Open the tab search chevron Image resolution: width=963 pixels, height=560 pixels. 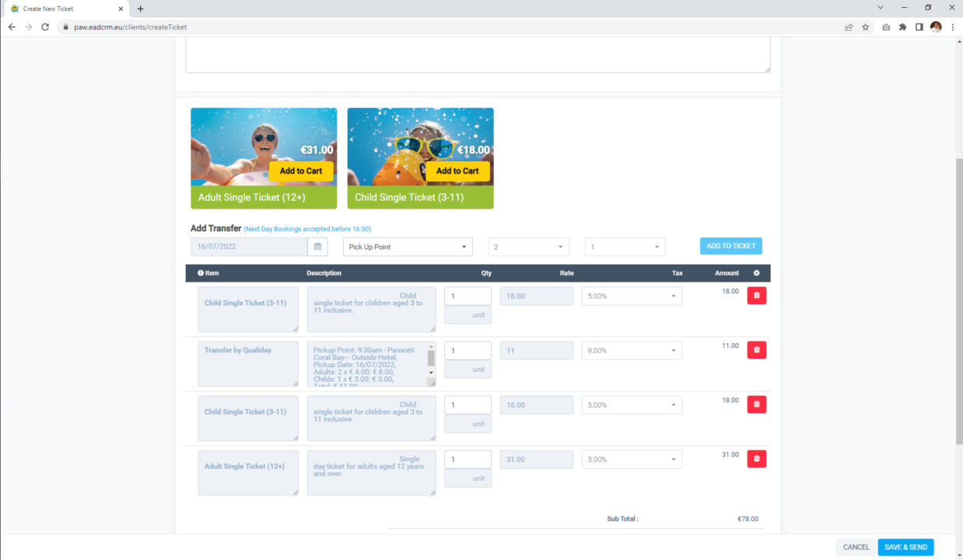(881, 7)
